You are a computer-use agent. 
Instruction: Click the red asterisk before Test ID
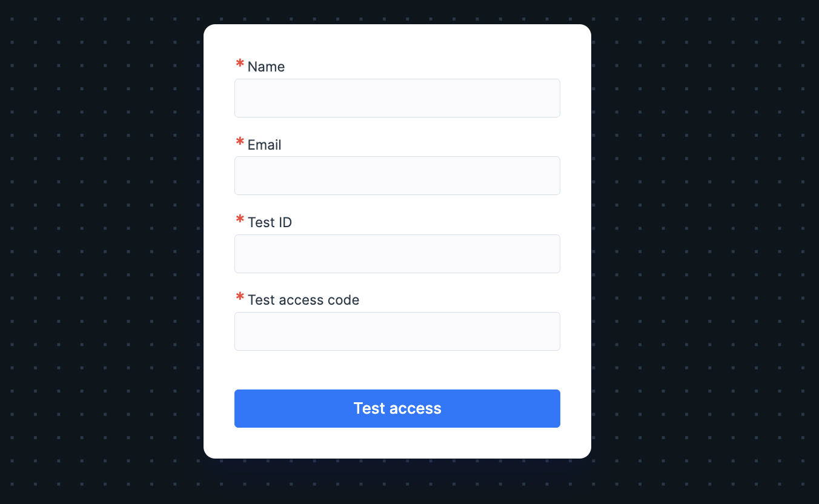pos(240,220)
